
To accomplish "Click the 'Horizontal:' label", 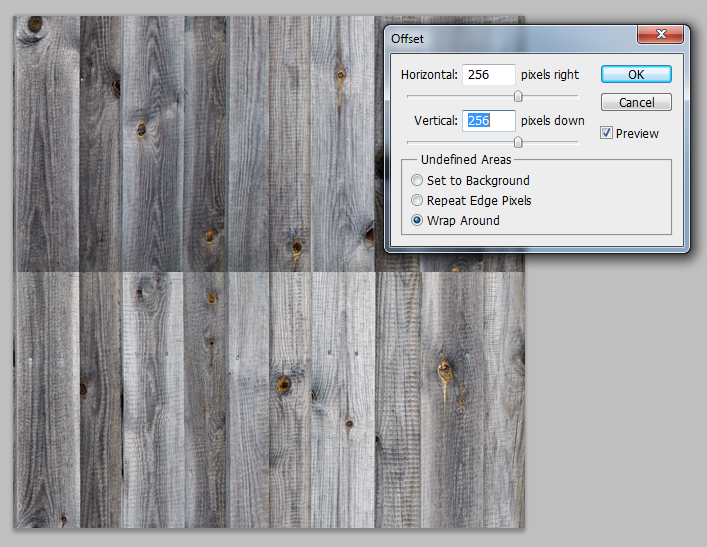I will 429,74.
